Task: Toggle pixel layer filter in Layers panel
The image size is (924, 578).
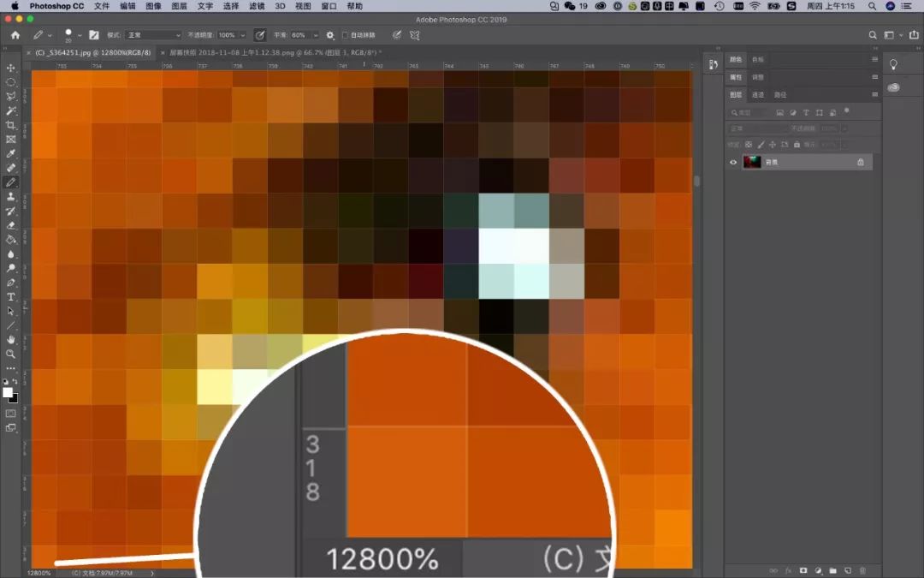Action: (x=779, y=113)
